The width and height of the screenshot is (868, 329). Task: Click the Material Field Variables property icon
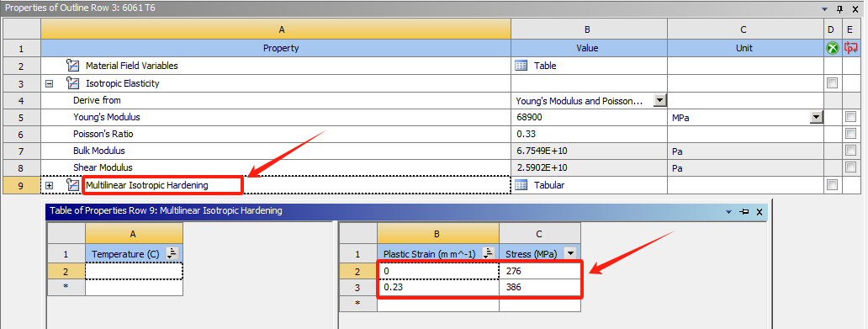(x=72, y=66)
